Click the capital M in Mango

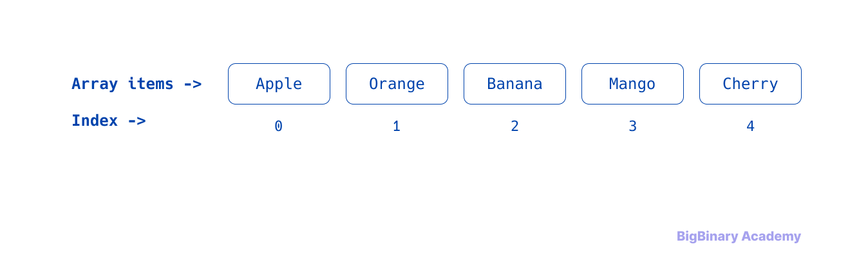coord(614,84)
